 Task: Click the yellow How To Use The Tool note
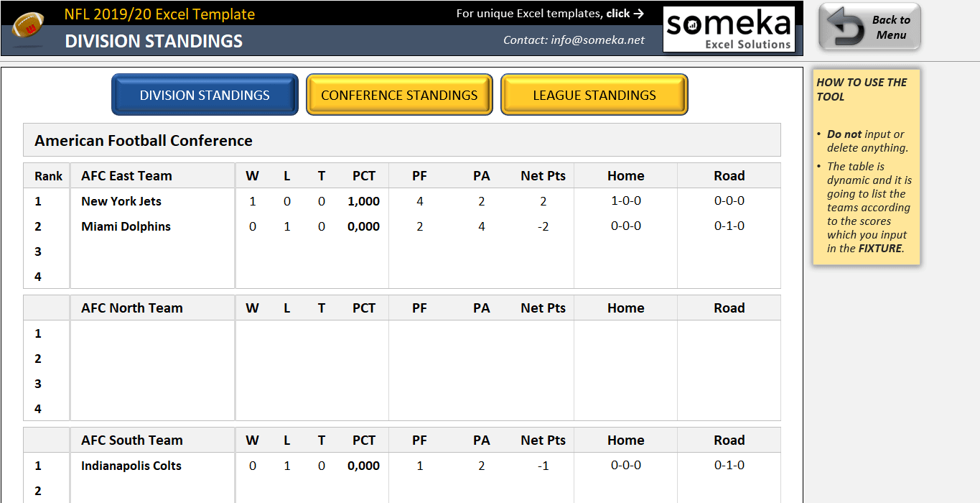click(867, 167)
